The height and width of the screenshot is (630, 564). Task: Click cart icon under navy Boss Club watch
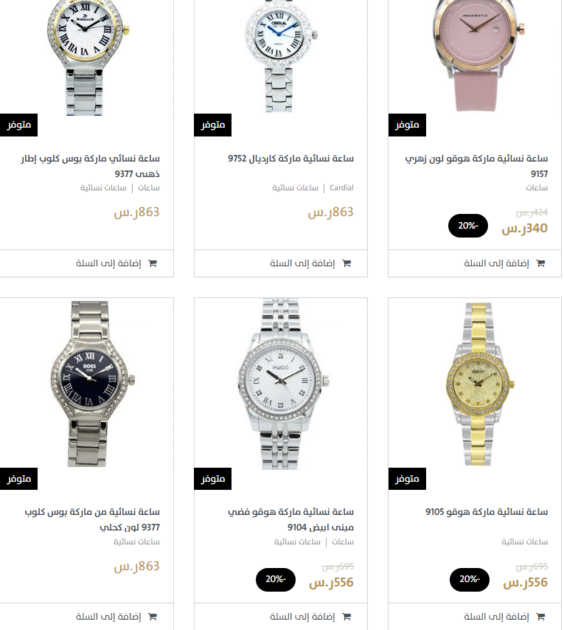point(152,616)
